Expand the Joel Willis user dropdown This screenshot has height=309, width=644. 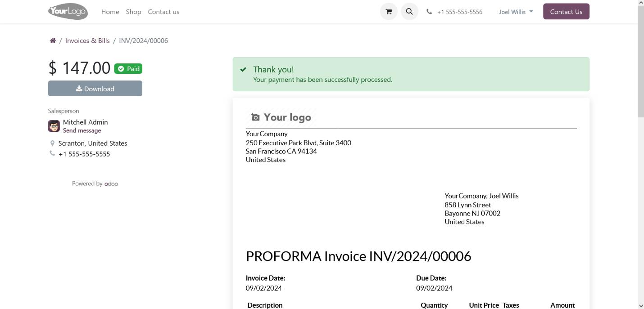click(516, 12)
